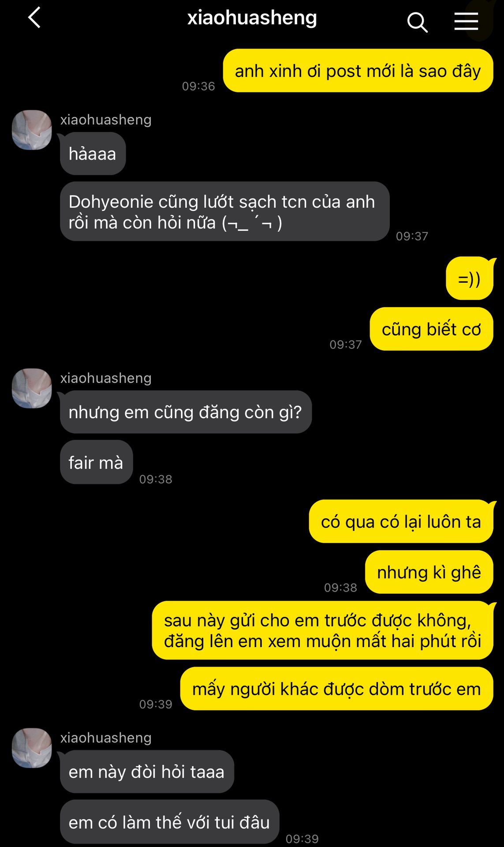
Task: Tap the 'có qua có lại luôn ta' bubble
Action: coord(401,521)
